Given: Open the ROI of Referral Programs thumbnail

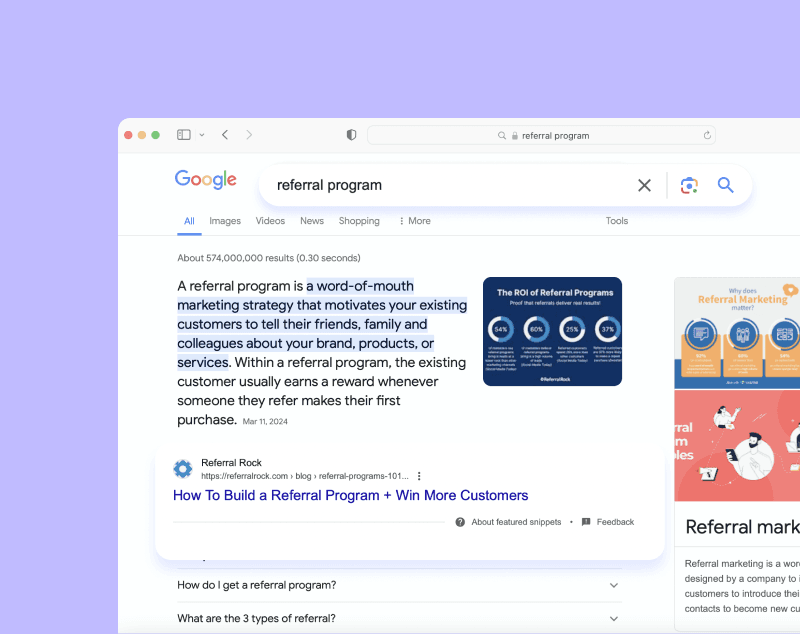Looking at the screenshot, I should 552,332.
